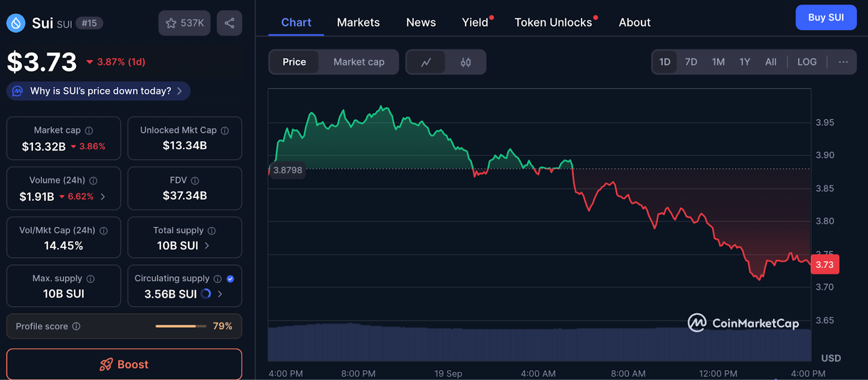Open "Why is SUI's price down today?" link
The height and width of the screenshot is (380, 868).
(x=100, y=91)
